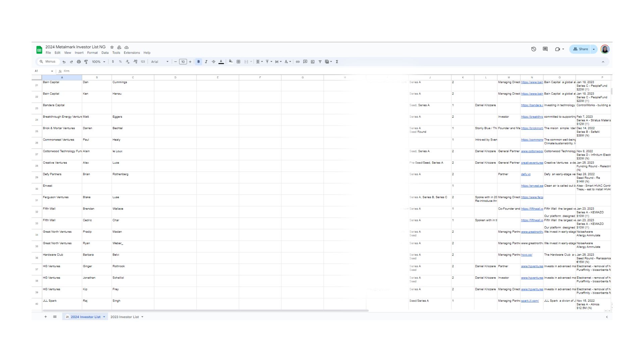Undo the last action
Viewport: 644px width, 362px height.
[64, 62]
